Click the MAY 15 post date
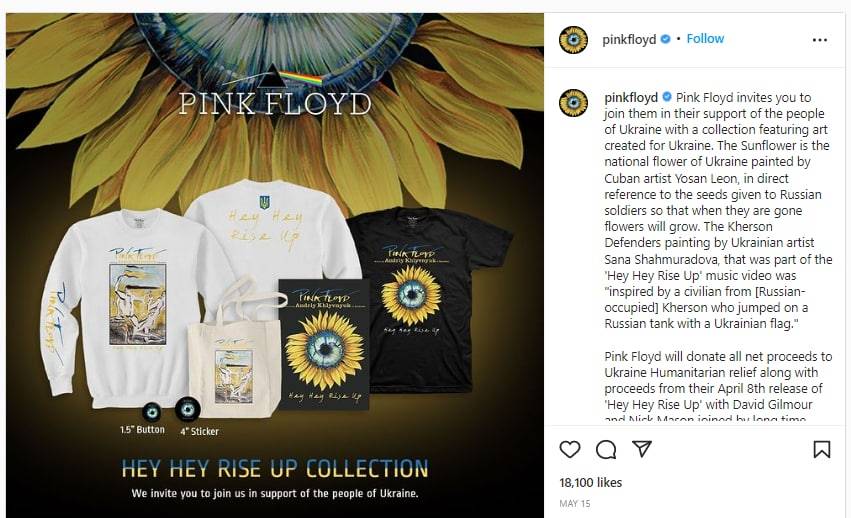 [x=575, y=504]
